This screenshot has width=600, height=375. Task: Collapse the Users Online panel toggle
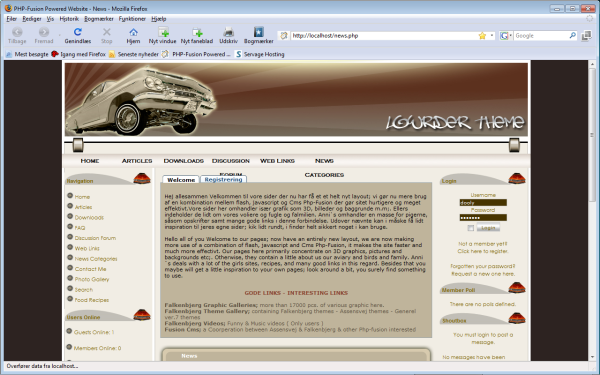click(142, 315)
